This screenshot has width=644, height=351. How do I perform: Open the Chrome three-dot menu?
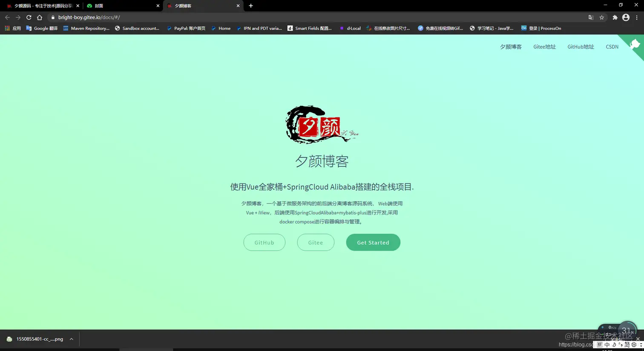point(636,17)
